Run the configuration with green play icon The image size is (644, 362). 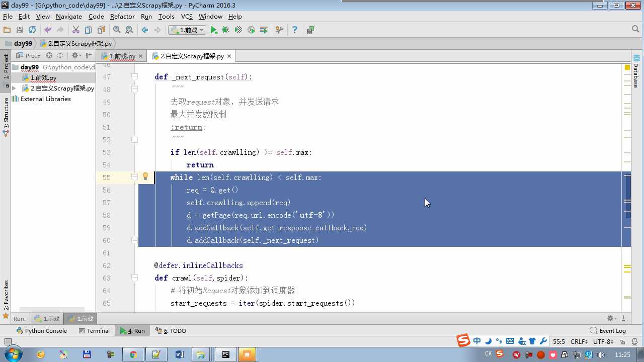[x=214, y=30]
